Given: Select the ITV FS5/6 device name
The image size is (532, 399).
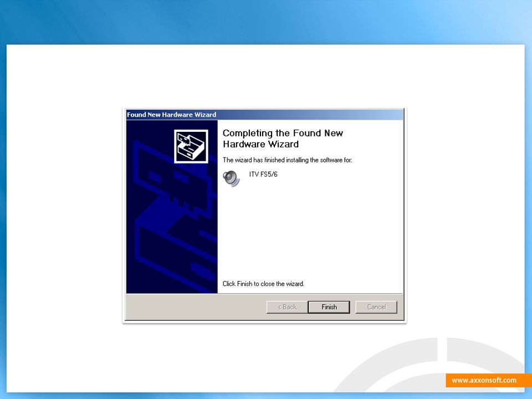Looking at the screenshot, I should click(x=263, y=175).
